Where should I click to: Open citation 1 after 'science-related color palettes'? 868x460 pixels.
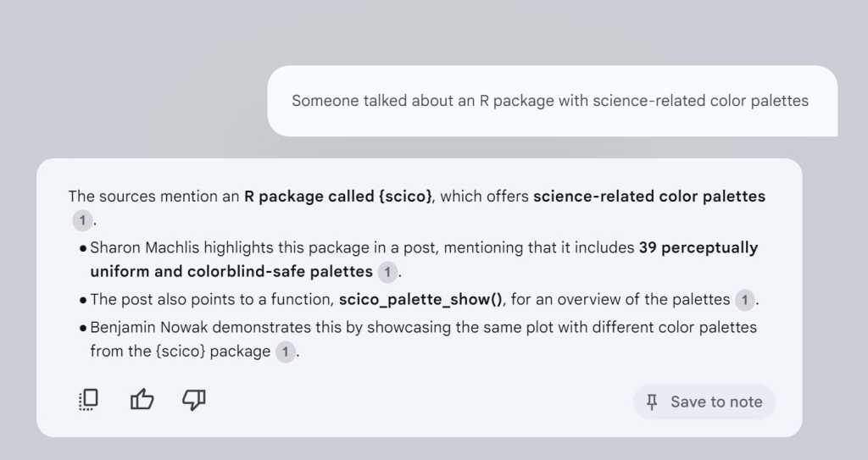81,221
